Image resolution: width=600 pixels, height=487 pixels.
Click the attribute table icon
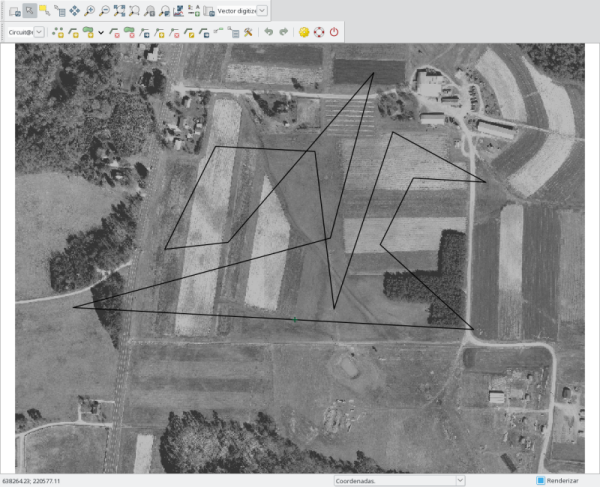point(233,32)
